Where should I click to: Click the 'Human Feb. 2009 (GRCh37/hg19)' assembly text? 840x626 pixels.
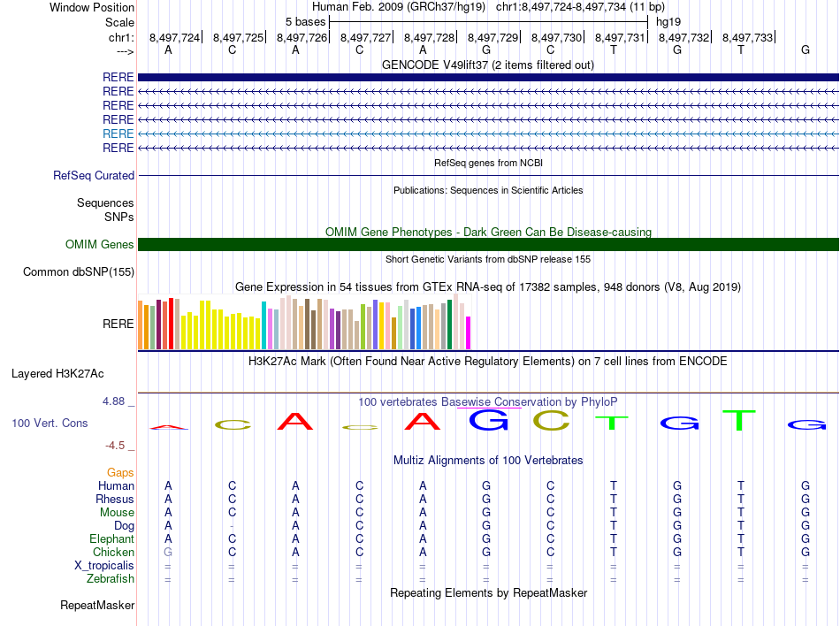(399, 7)
